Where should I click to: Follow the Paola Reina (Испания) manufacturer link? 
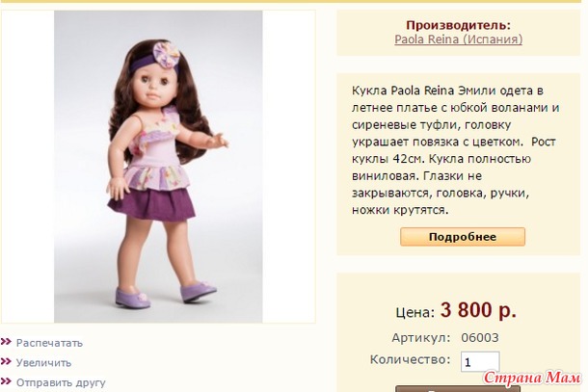458,39
